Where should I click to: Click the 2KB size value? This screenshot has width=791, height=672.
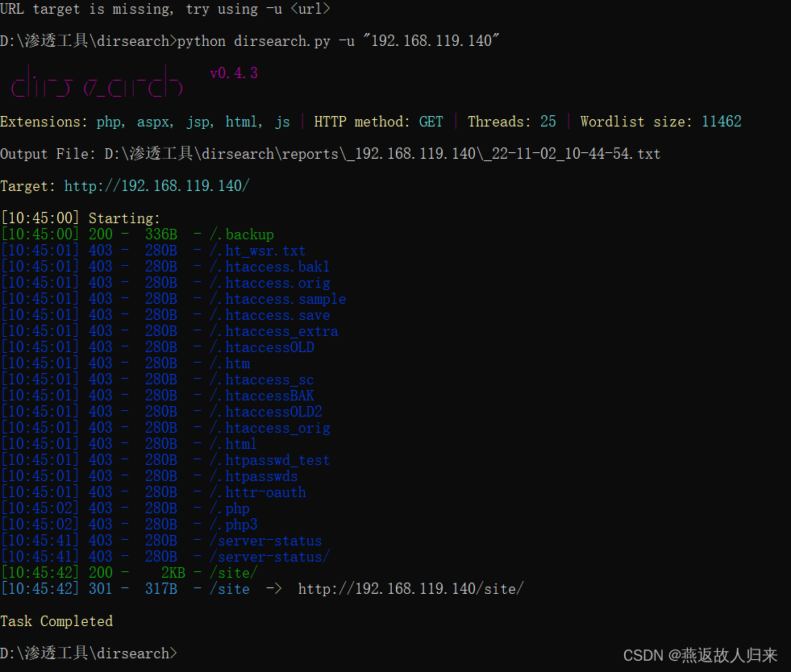click(x=173, y=573)
